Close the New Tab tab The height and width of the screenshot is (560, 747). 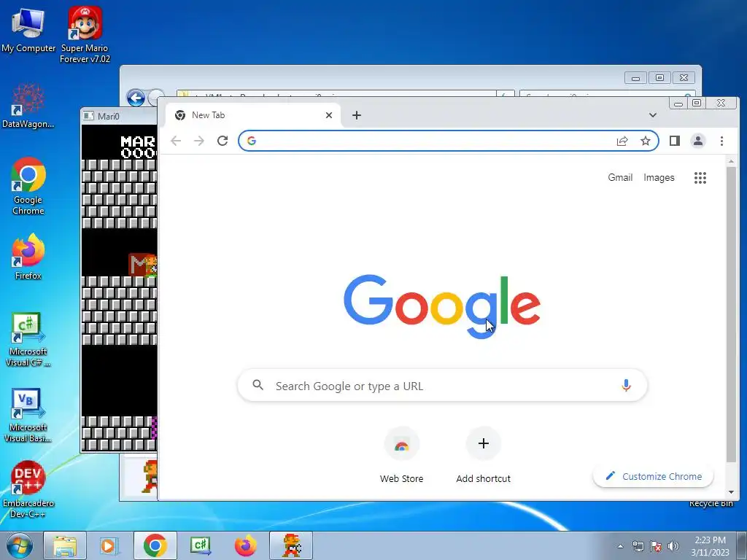pyautogui.click(x=329, y=115)
